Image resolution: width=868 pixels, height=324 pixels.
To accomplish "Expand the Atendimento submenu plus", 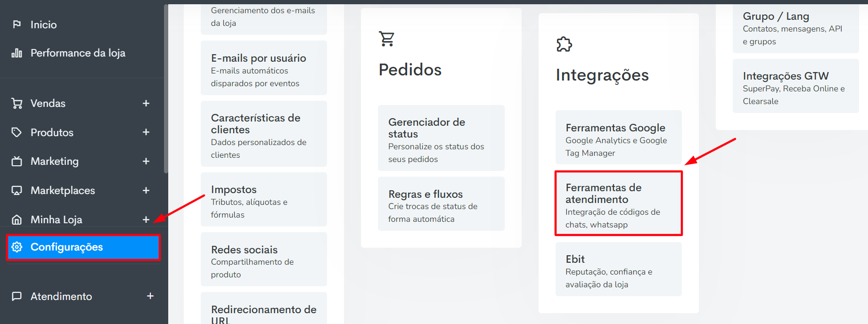I will (x=150, y=296).
